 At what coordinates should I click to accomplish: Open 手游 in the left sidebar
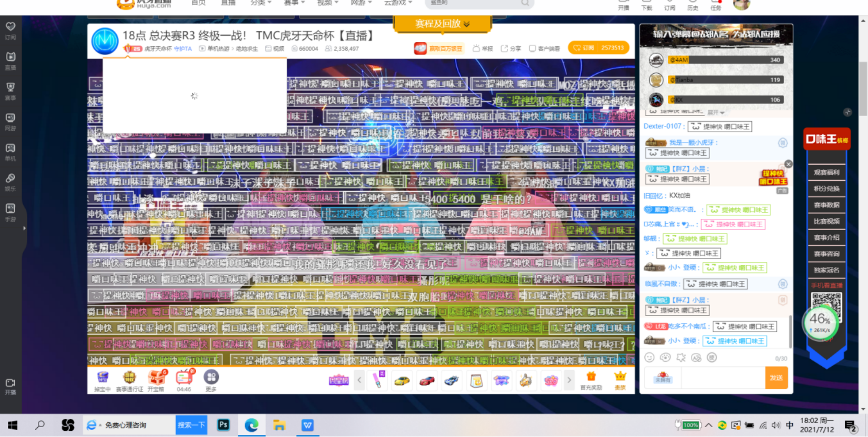click(10, 212)
